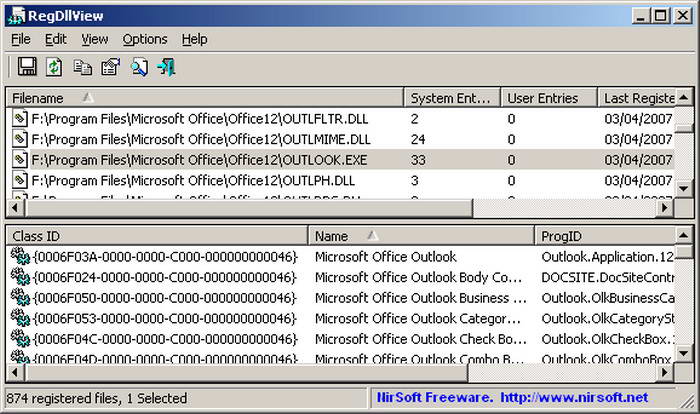The width and height of the screenshot is (700, 414).
Task: Sort by User Entries column header
Action: [x=549, y=98]
